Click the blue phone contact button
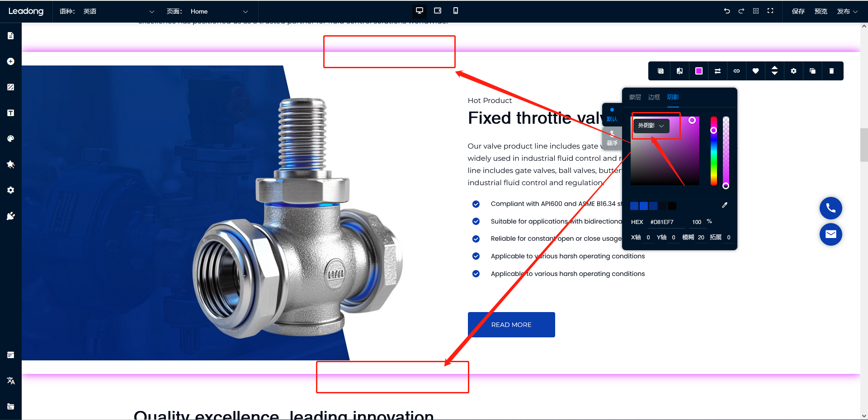The image size is (868, 420). point(830,208)
